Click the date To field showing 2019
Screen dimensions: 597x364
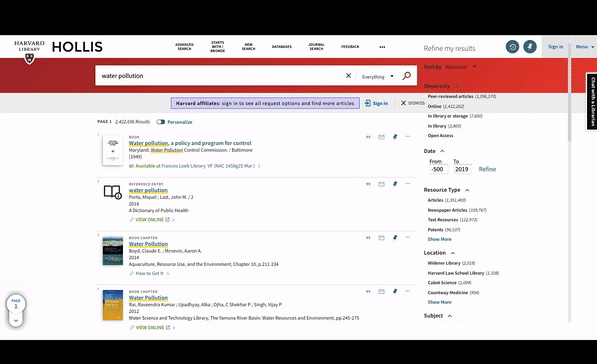[x=462, y=169]
